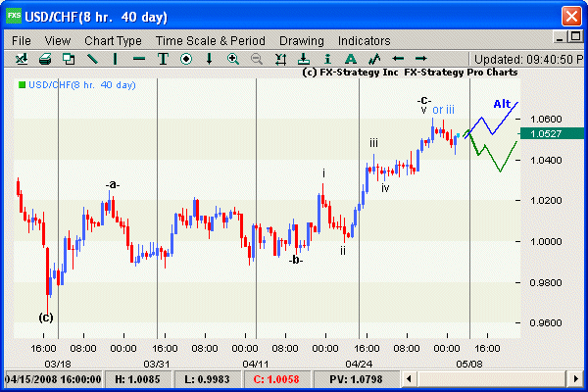Click the 0.9600 price axis label

point(546,322)
